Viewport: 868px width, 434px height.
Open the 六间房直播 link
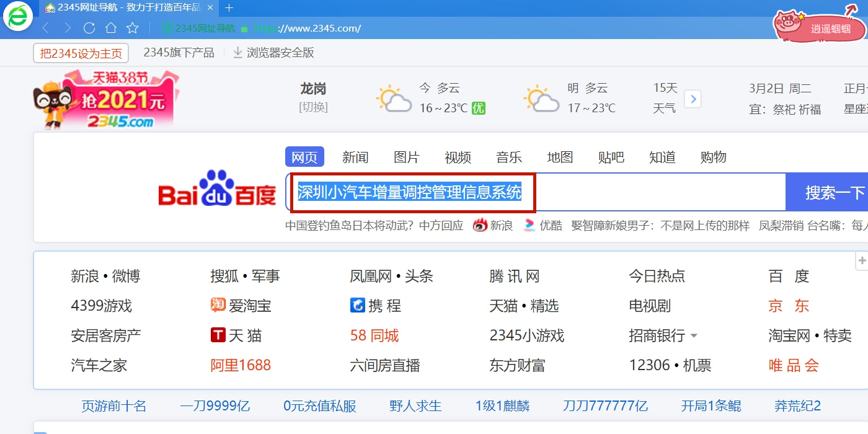coord(385,366)
